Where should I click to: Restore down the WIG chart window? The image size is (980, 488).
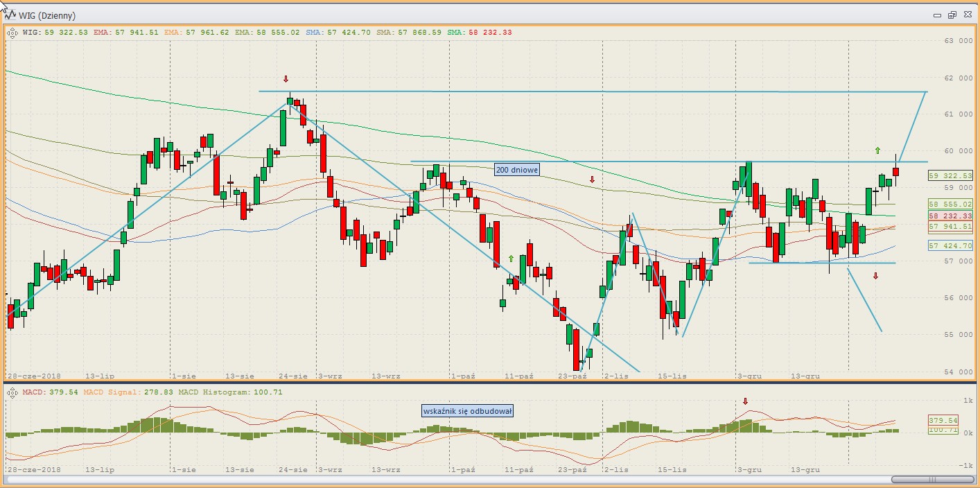952,15
